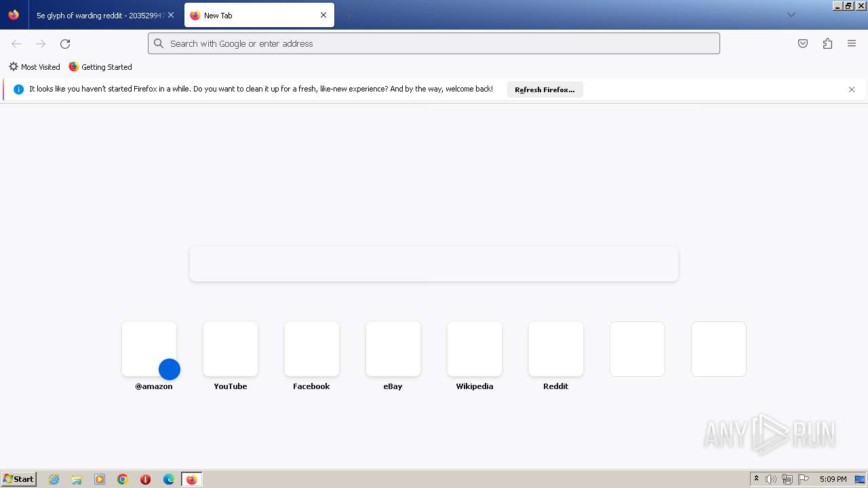Open Save to Pocket button
The height and width of the screenshot is (488, 868).
(803, 43)
